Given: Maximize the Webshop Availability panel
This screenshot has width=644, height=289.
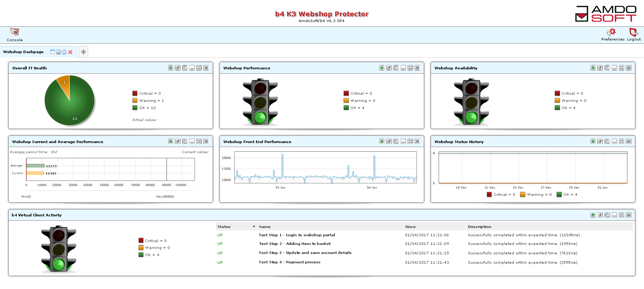Looking at the screenshot, I should click(622, 68).
